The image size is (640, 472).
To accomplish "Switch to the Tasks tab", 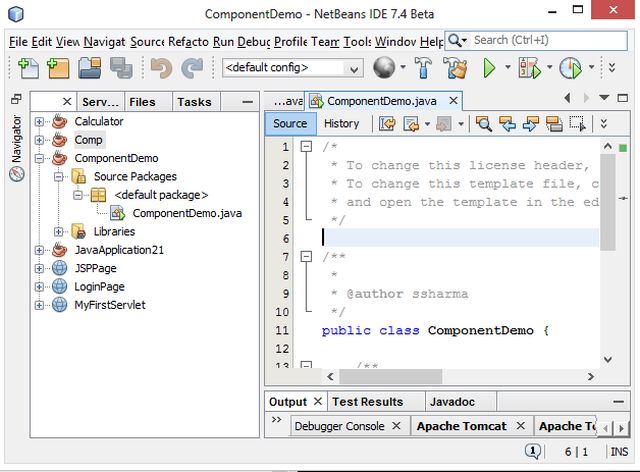I will coord(194,102).
